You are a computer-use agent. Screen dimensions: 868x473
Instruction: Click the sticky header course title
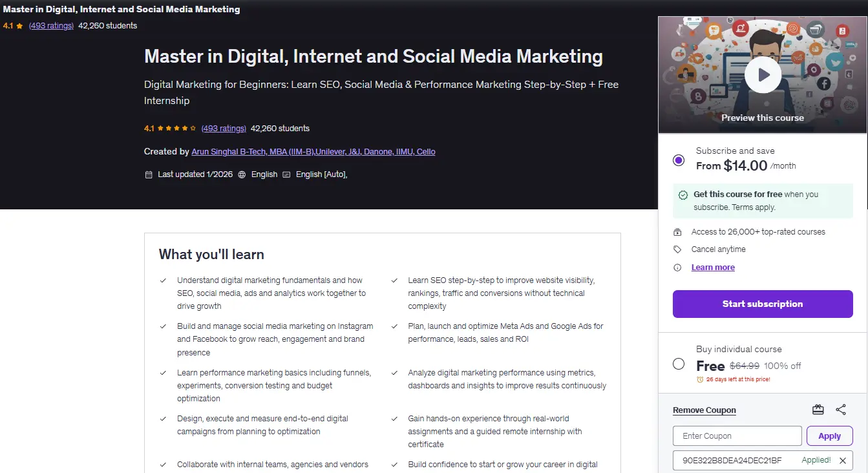122,10
